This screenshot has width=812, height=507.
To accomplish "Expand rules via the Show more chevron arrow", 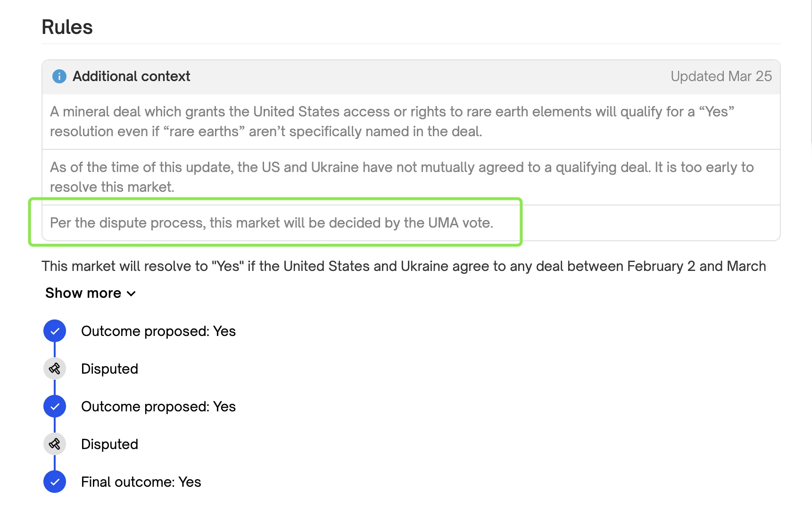I will pos(132,294).
